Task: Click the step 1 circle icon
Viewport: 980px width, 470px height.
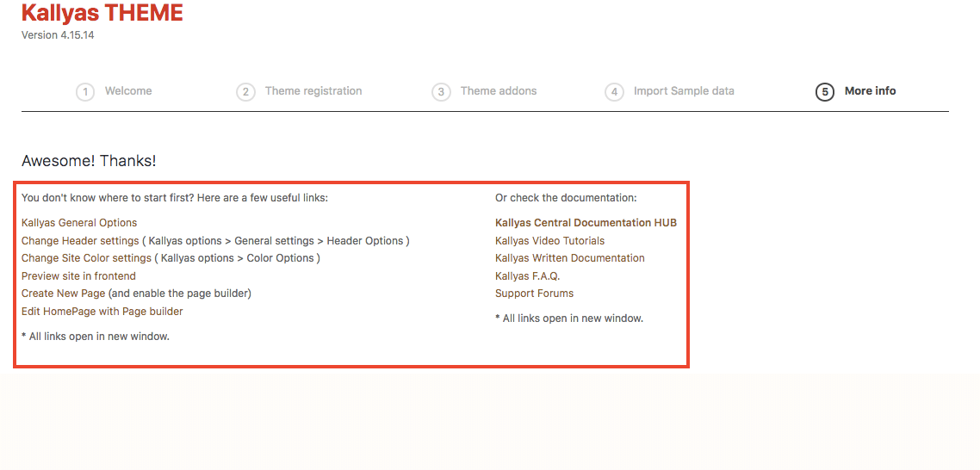Action: 85,92
